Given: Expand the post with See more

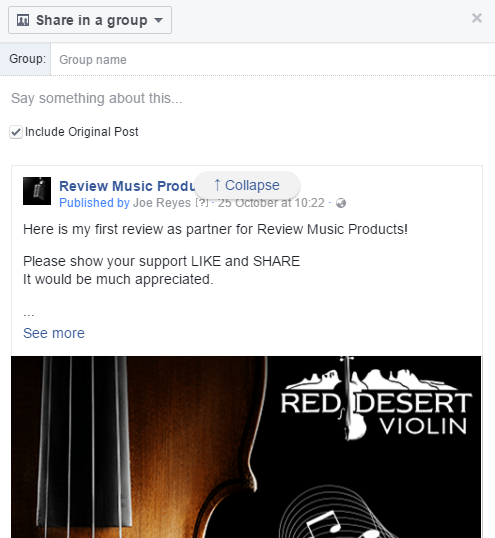Looking at the screenshot, I should tap(54, 333).
